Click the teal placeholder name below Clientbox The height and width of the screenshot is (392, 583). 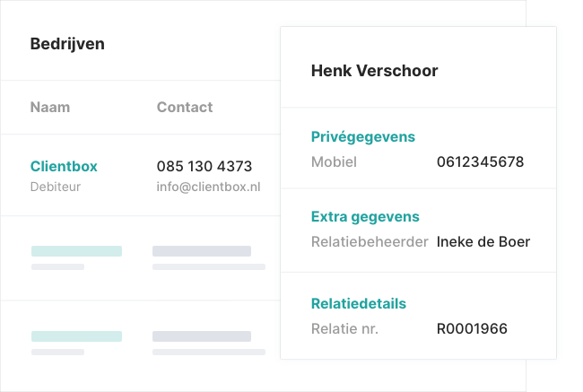point(76,251)
